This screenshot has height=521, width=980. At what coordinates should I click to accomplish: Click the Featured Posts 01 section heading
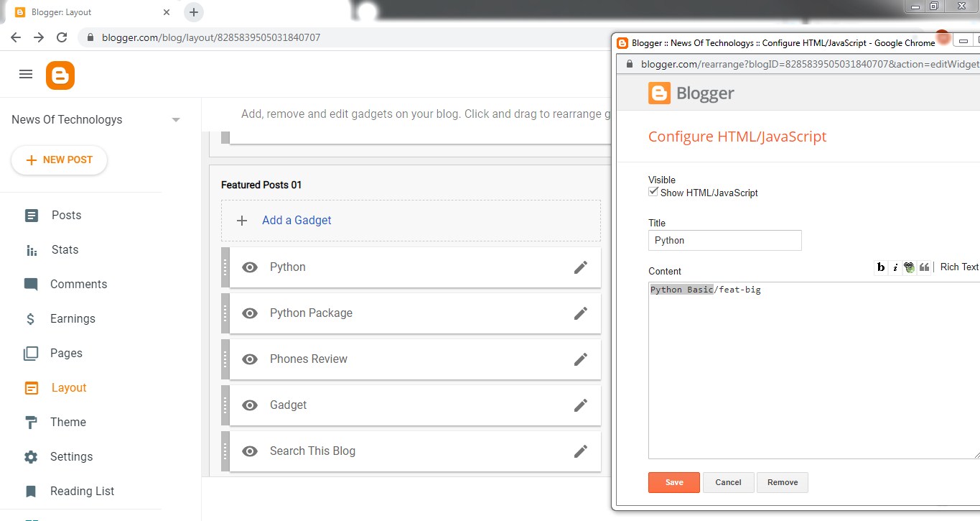point(261,185)
